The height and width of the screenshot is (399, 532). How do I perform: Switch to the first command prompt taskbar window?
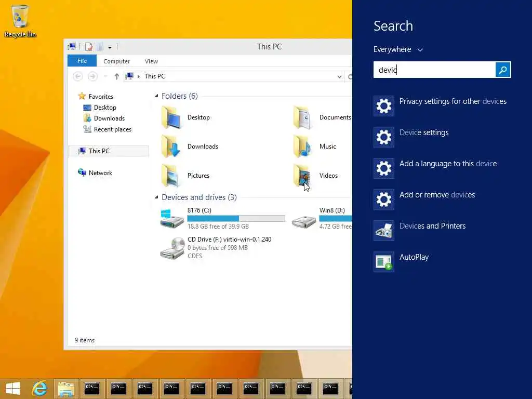click(x=92, y=389)
